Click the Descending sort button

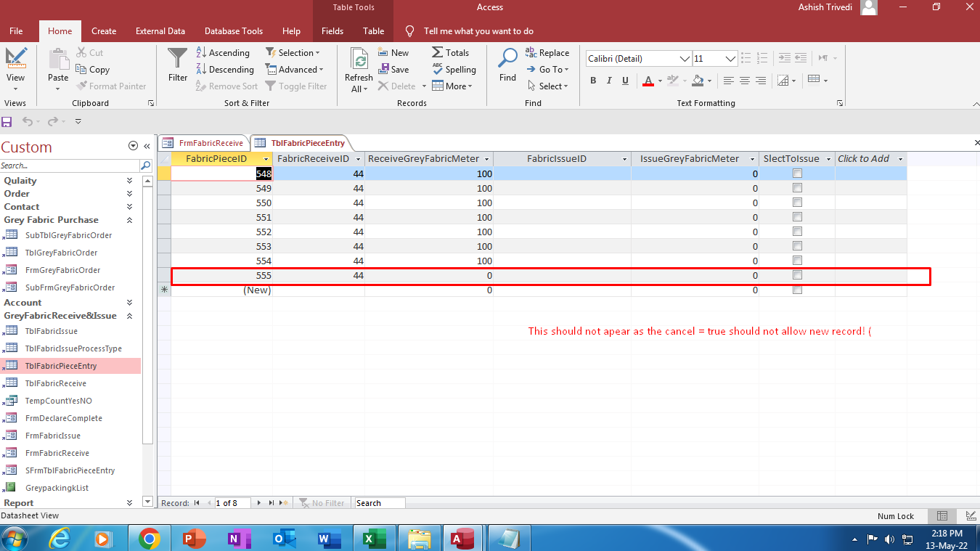coord(224,70)
